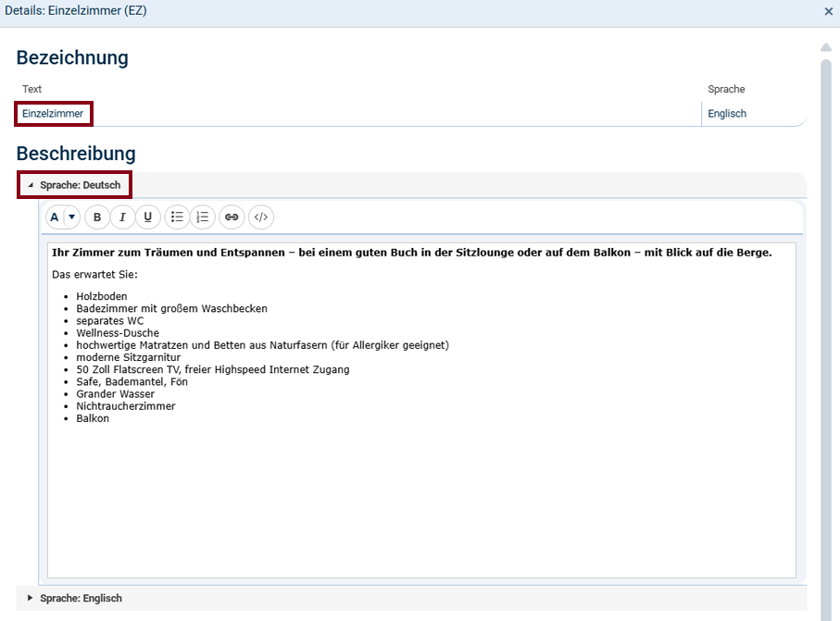Viewport: 840px width, 621px height.
Task: Click the insert link icon
Action: point(232,217)
